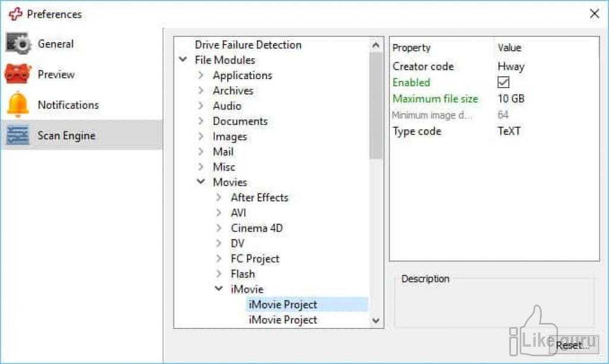
Task: Collapse the iMovie node
Action: click(219, 289)
